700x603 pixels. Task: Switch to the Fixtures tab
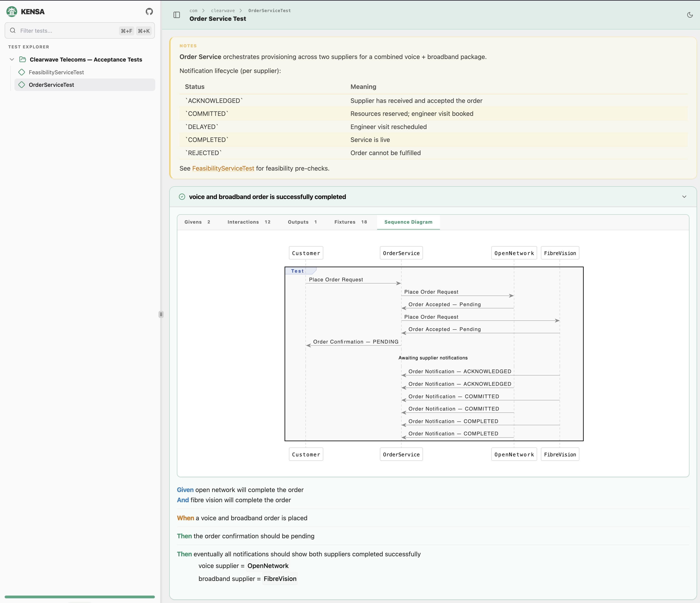click(x=351, y=222)
